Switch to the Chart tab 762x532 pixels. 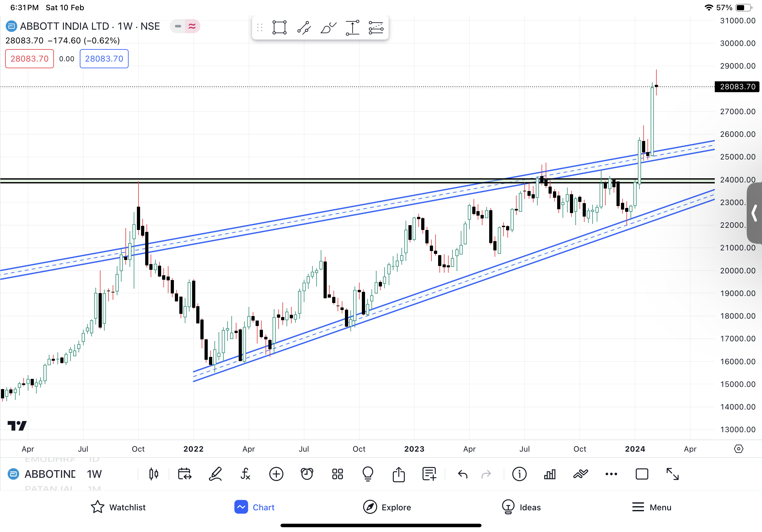coord(255,507)
